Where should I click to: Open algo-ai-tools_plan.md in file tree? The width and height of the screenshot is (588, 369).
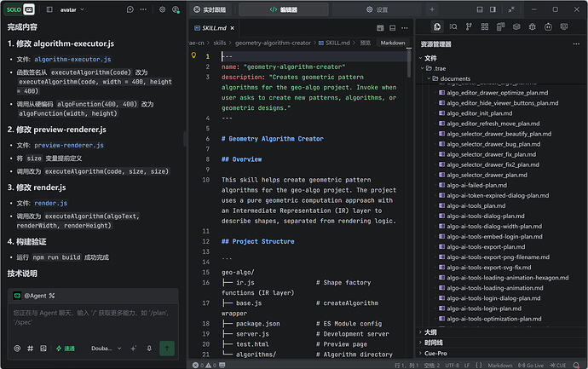pos(476,205)
